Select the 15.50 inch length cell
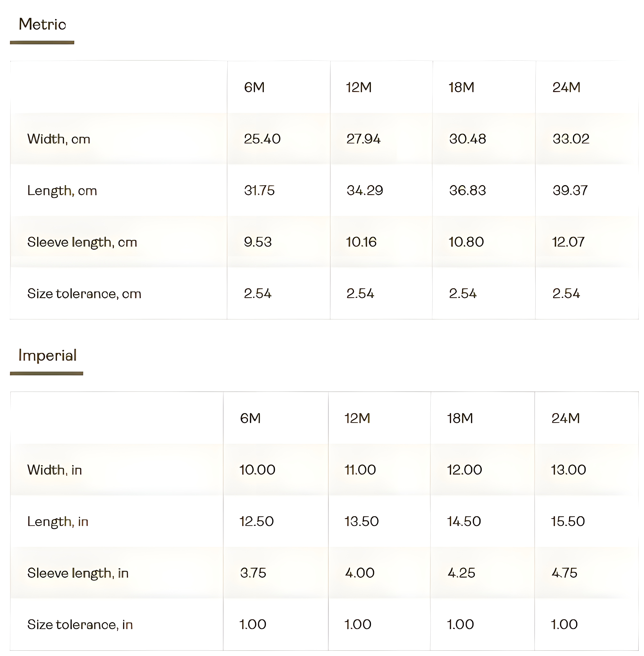This screenshot has width=644, height=656. tap(568, 521)
